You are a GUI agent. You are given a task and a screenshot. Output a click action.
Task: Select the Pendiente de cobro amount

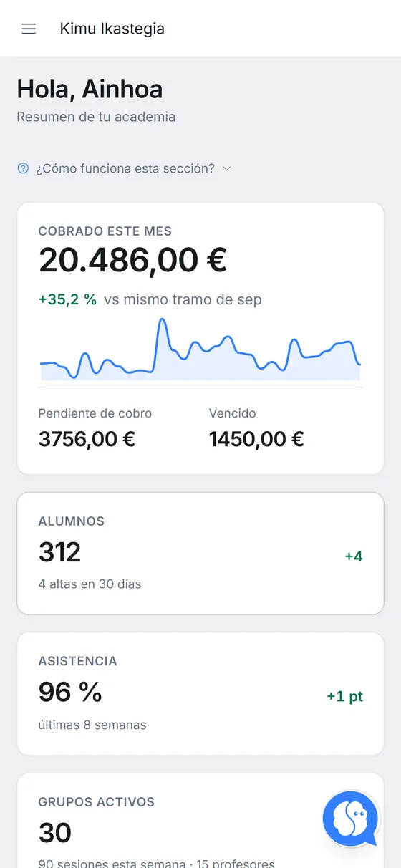[87, 439]
